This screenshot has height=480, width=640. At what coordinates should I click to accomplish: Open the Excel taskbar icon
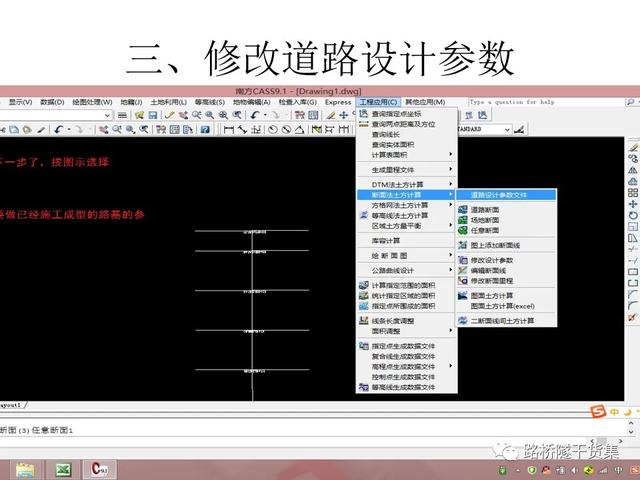[63, 470]
